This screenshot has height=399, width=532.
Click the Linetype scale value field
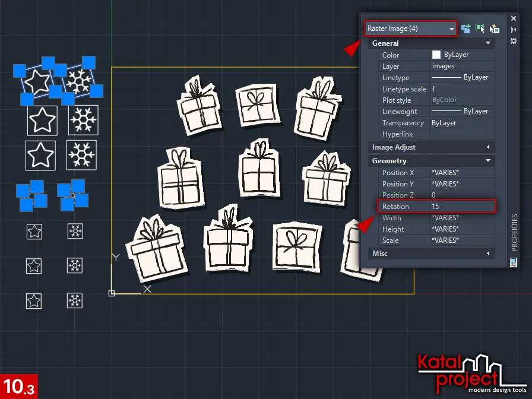coord(462,89)
